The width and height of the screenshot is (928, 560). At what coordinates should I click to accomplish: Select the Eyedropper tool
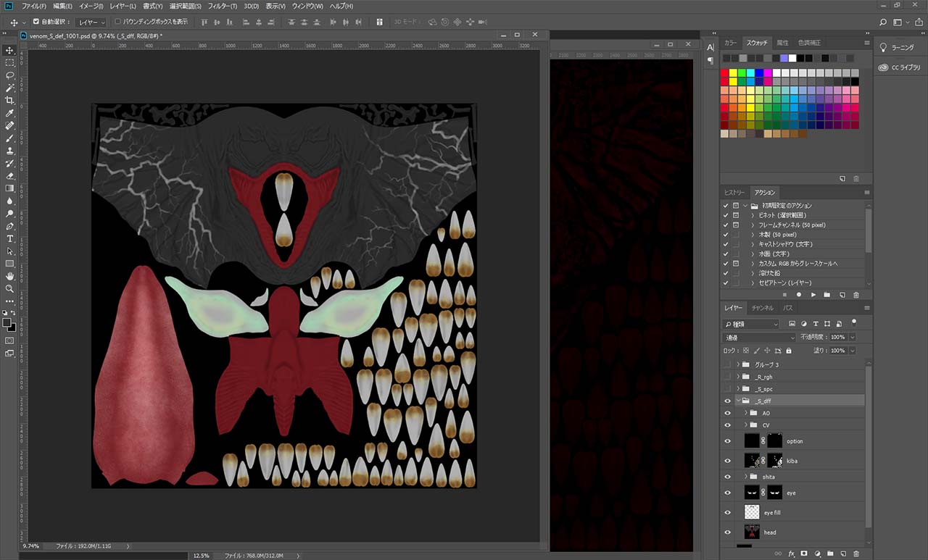(x=9, y=113)
